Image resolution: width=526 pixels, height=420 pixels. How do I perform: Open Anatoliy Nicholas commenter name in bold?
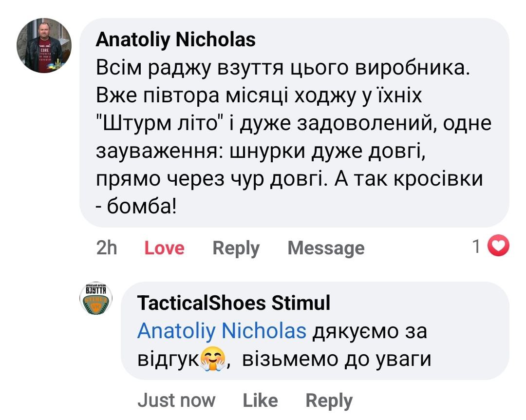point(175,39)
